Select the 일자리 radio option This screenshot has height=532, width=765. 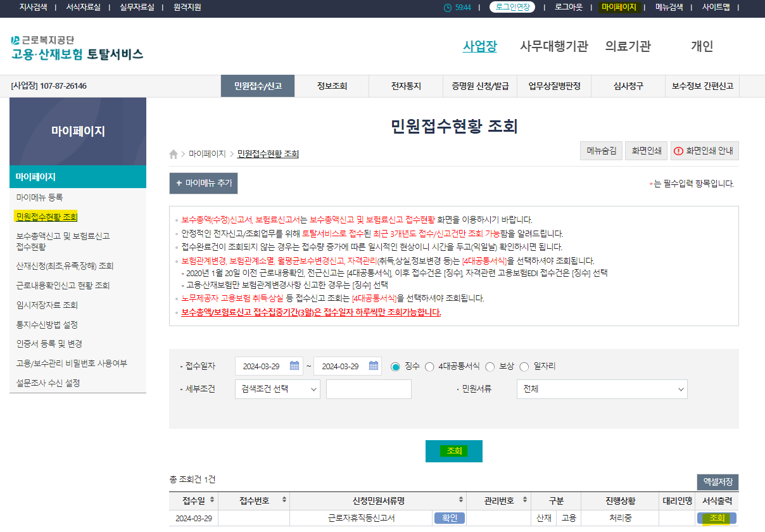pos(524,365)
